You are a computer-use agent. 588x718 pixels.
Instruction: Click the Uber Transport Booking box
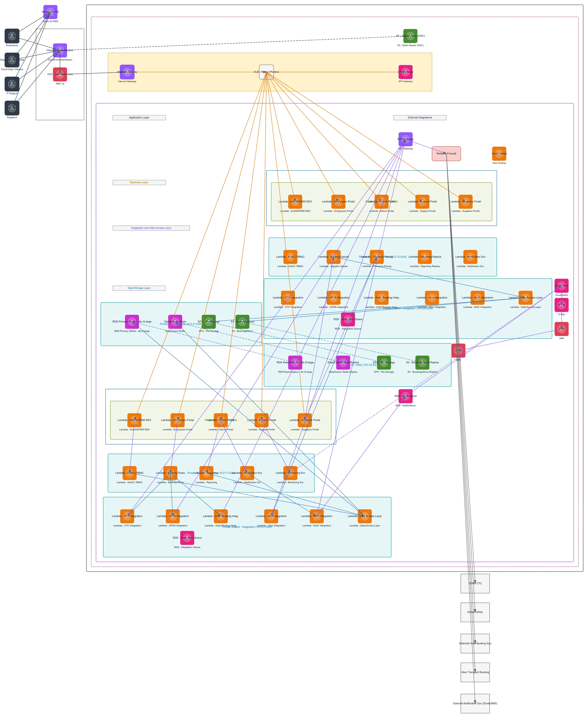click(x=475, y=672)
